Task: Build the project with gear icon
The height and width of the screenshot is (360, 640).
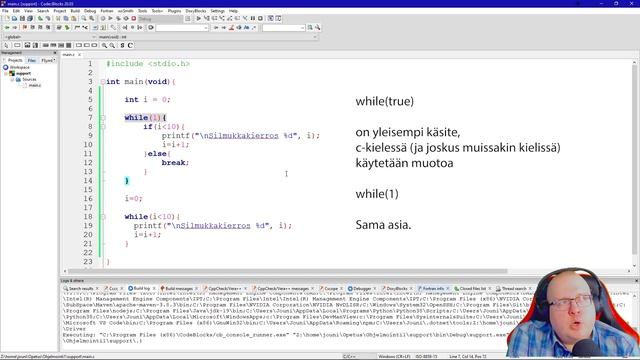Action: (103, 18)
